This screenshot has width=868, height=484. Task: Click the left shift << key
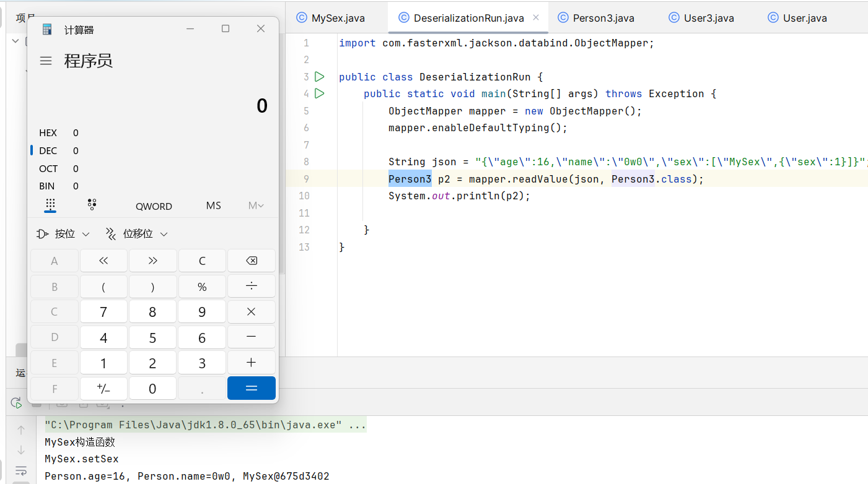coord(103,261)
